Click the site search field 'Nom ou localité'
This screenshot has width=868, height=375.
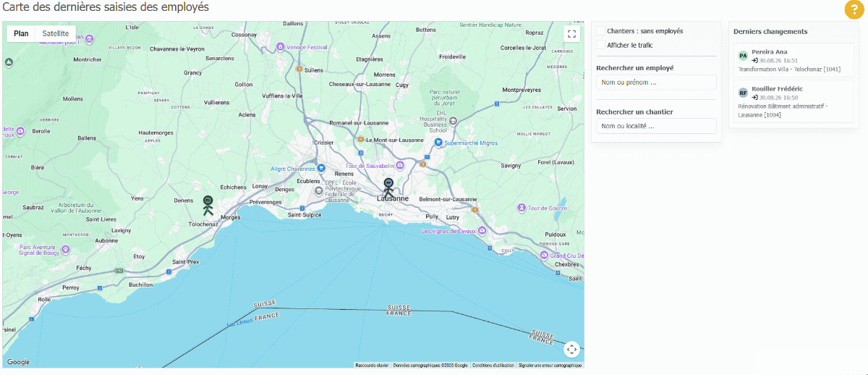pyautogui.click(x=656, y=126)
